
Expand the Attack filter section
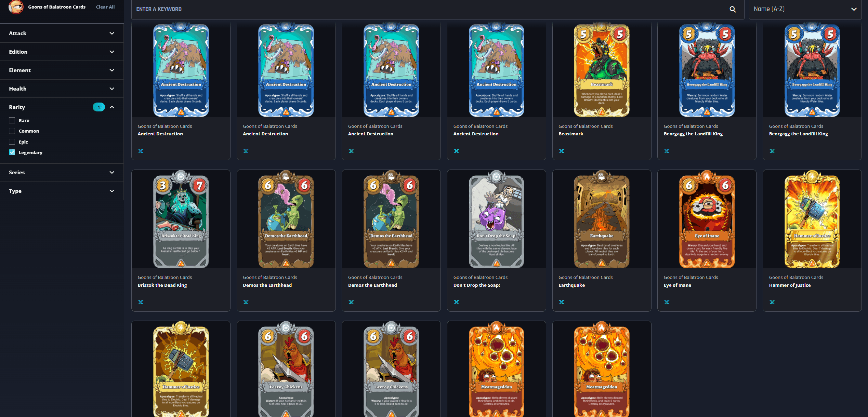[x=62, y=33]
